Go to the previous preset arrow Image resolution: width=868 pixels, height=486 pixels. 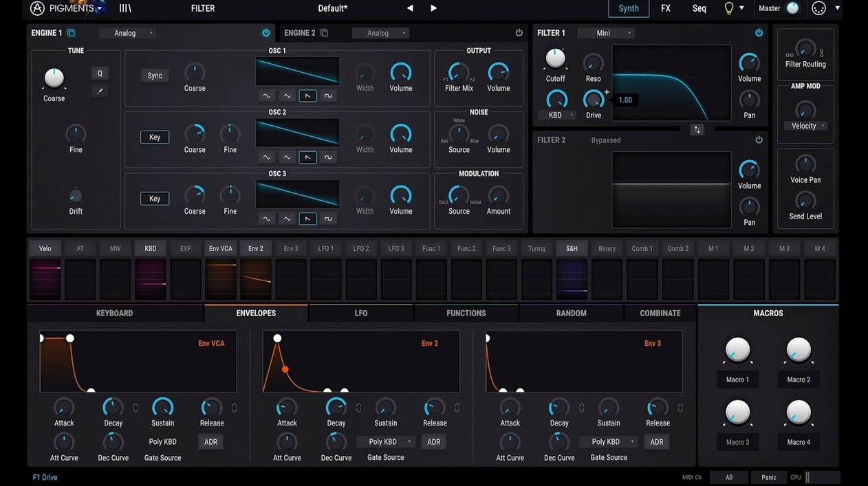410,8
